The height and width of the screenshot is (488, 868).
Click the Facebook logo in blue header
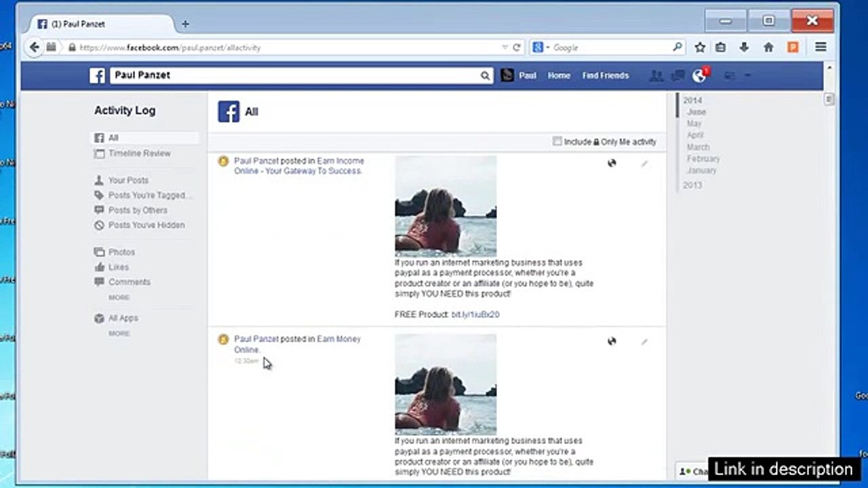[x=97, y=75]
